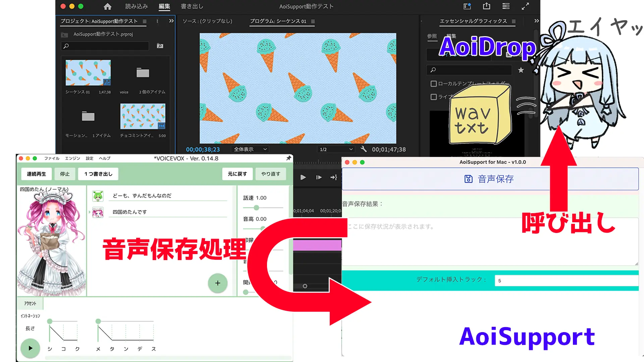Click the quick export share icon
Viewport: 644px width, 362px height.
click(x=486, y=6)
